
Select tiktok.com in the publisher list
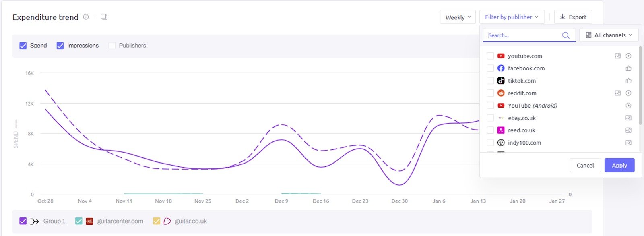point(490,81)
